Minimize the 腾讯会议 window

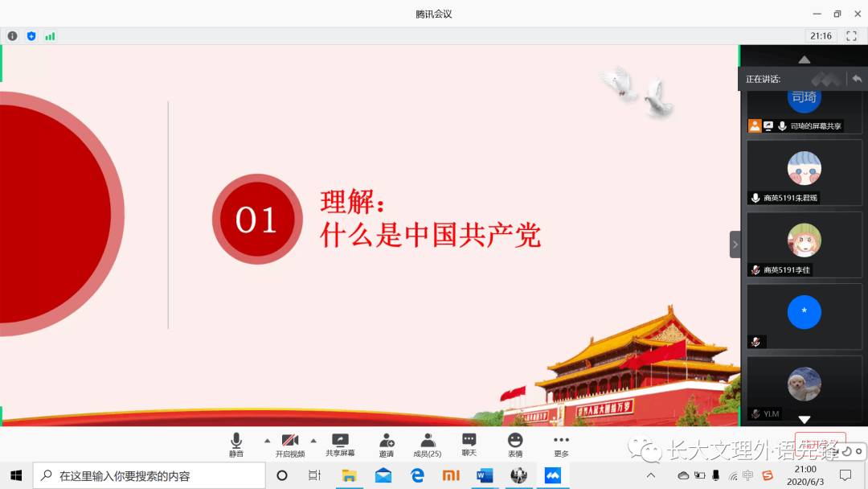pyautogui.click(x=817, y=14)
